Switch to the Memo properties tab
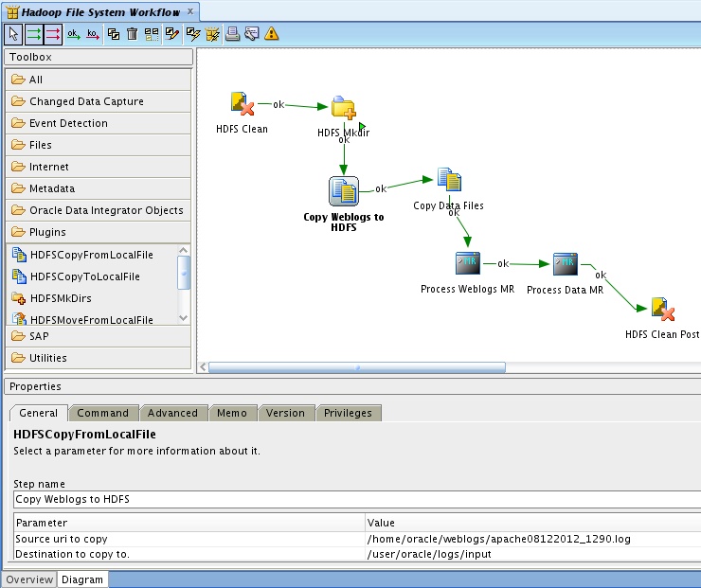This screenshot has width=701, height=588. [231, 413]
